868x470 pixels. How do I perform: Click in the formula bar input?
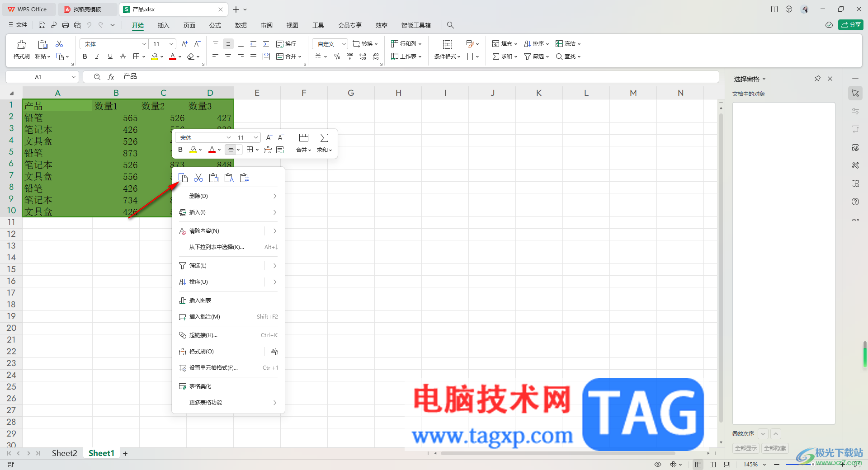click(x=419, y=77)
